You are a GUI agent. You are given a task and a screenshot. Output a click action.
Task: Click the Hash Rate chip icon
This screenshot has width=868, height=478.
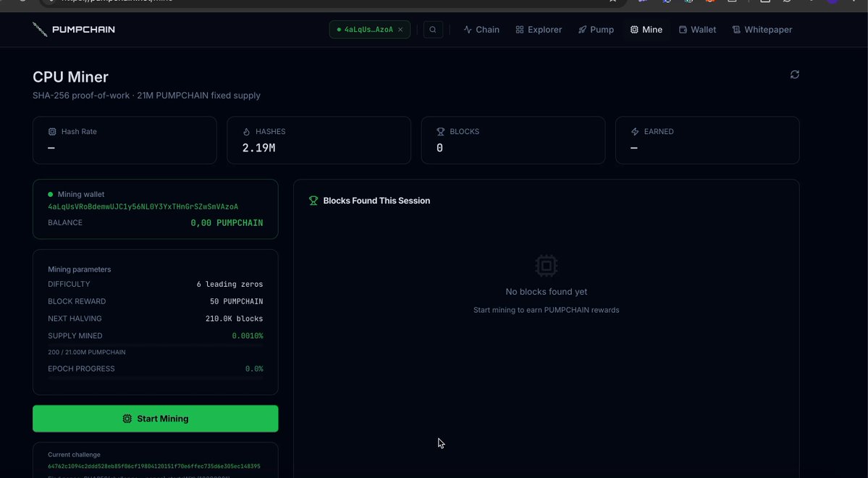(52, 132)
